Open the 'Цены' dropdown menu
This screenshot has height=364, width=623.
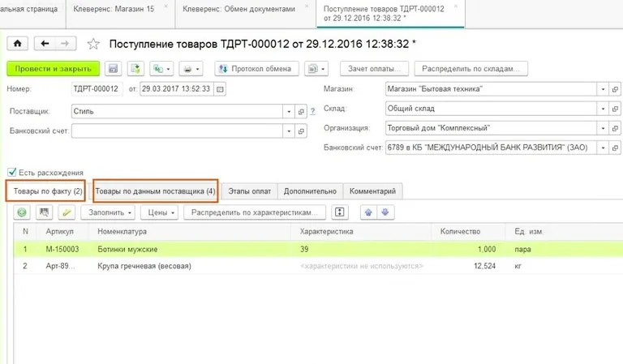pos(157,212)
